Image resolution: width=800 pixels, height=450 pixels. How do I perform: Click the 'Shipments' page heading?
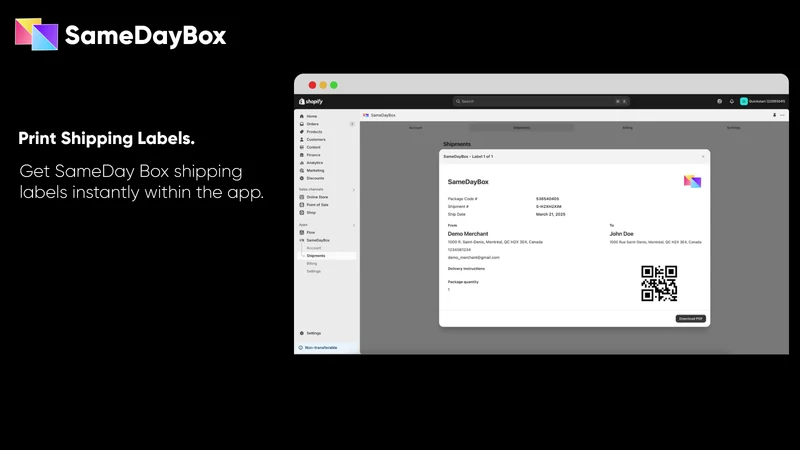click(457, 144)
